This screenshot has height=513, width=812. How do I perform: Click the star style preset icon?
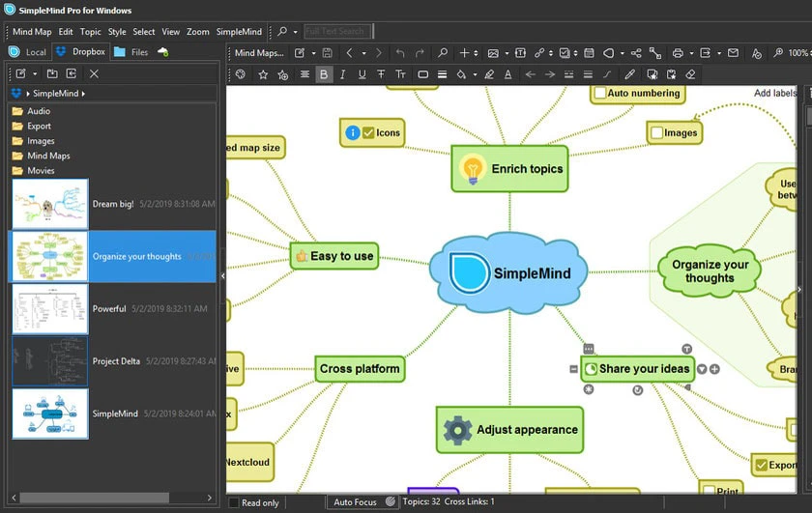(263, 74)
